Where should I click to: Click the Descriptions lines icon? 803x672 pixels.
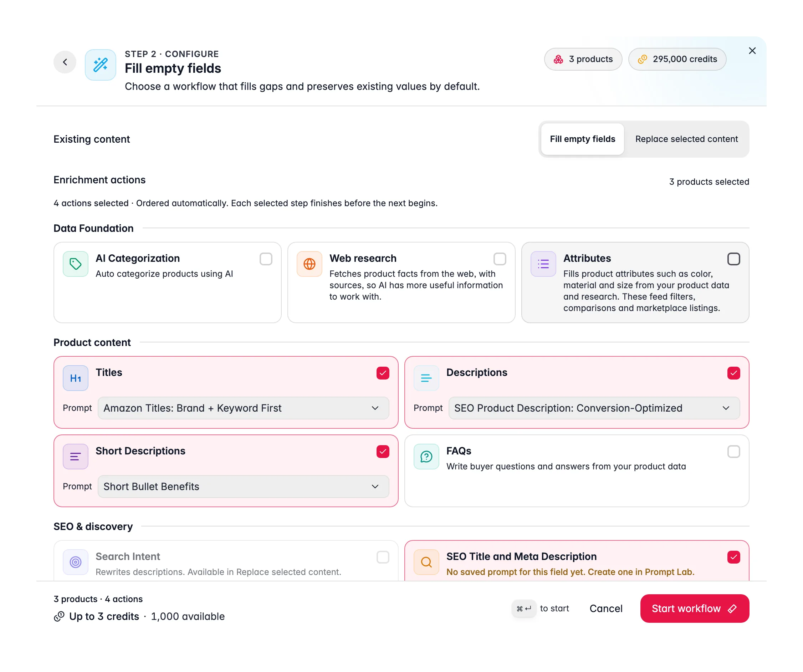tap(426, 378)
